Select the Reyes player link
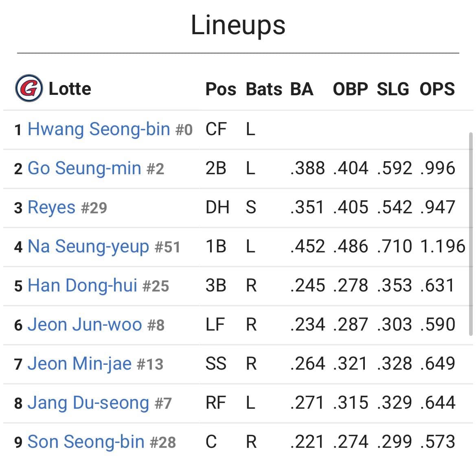 (51, 208)
